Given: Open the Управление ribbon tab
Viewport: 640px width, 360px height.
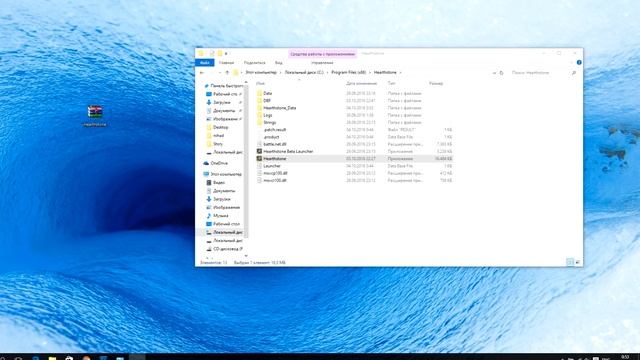Looking at the screenshot, I should [x=322, y=63].
